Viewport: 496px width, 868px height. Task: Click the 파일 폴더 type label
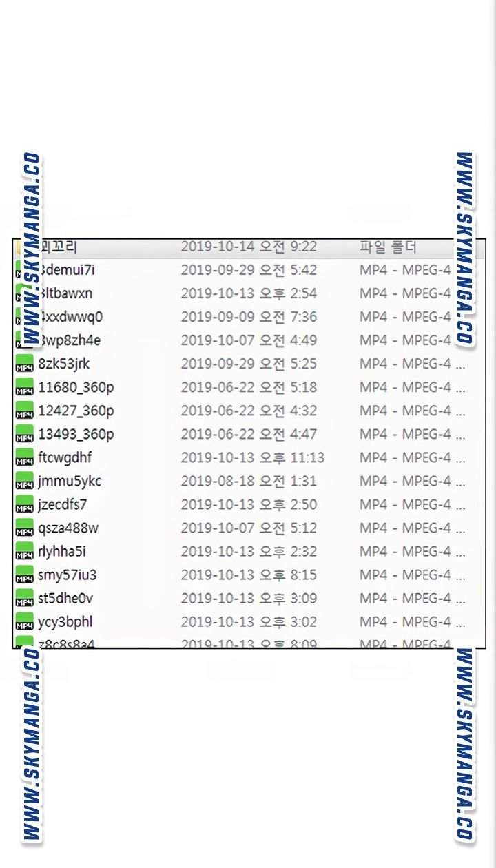(388, 247)
